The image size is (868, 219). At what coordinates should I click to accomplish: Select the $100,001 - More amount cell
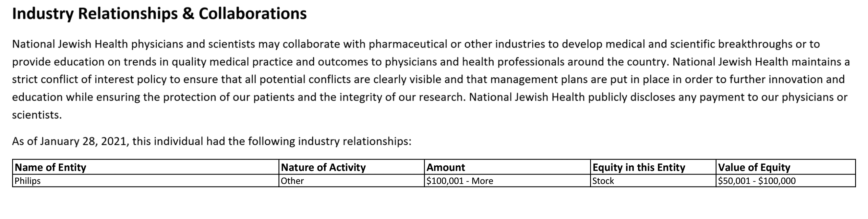(x=507, y=181)
